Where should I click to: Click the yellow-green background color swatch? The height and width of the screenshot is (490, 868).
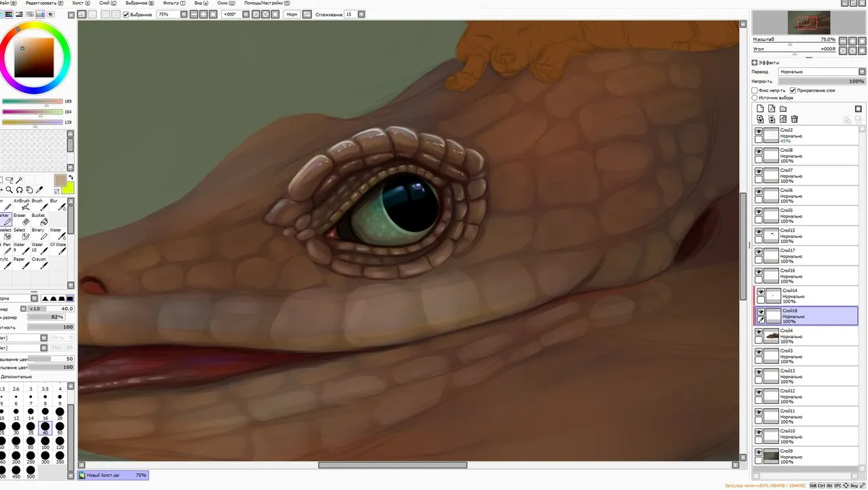[68, 188]
